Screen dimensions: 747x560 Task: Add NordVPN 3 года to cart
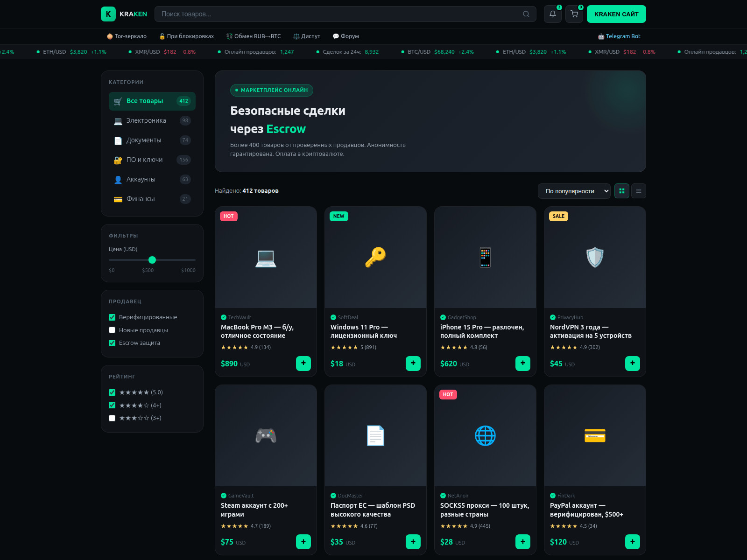[633, 363]
